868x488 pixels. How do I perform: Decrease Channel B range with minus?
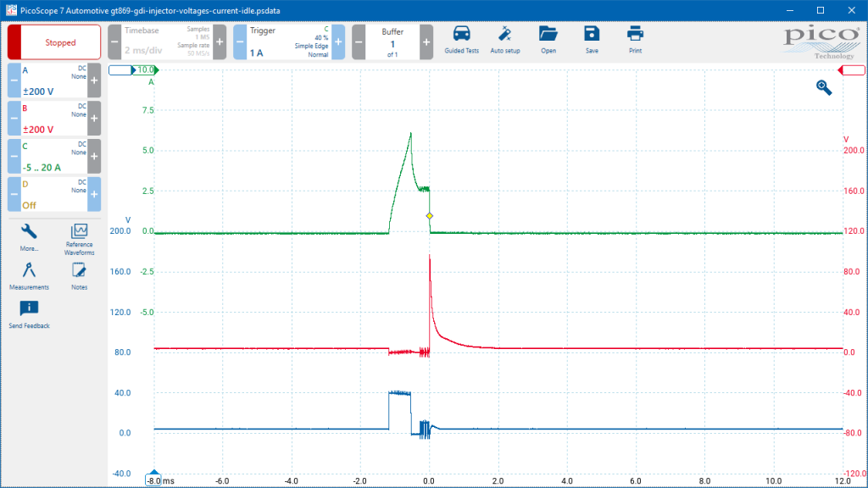[14, 119]
